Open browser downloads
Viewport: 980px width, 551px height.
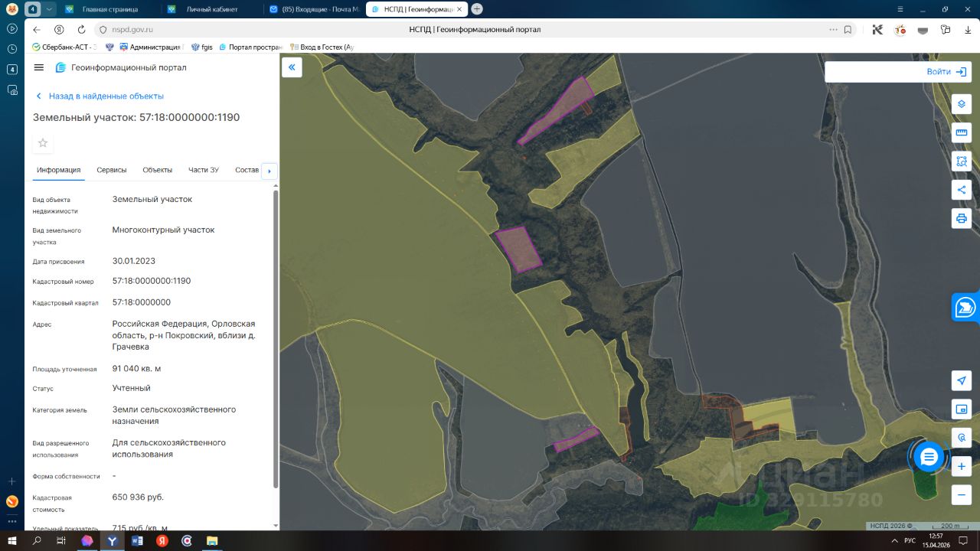(968, 30)
